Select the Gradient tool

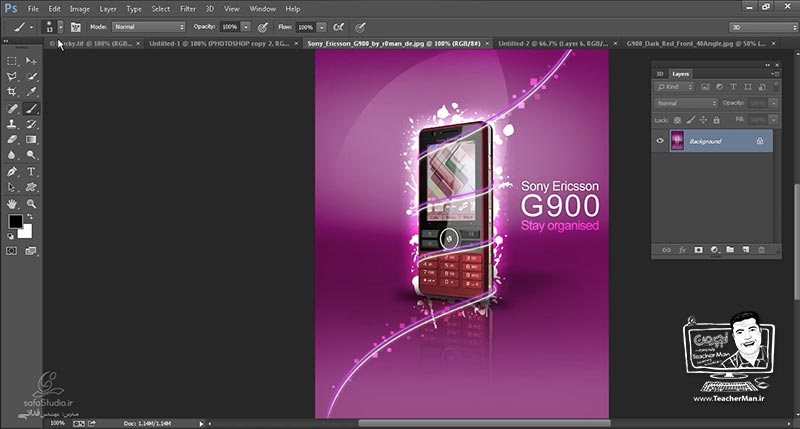click(x=31, y=139)
